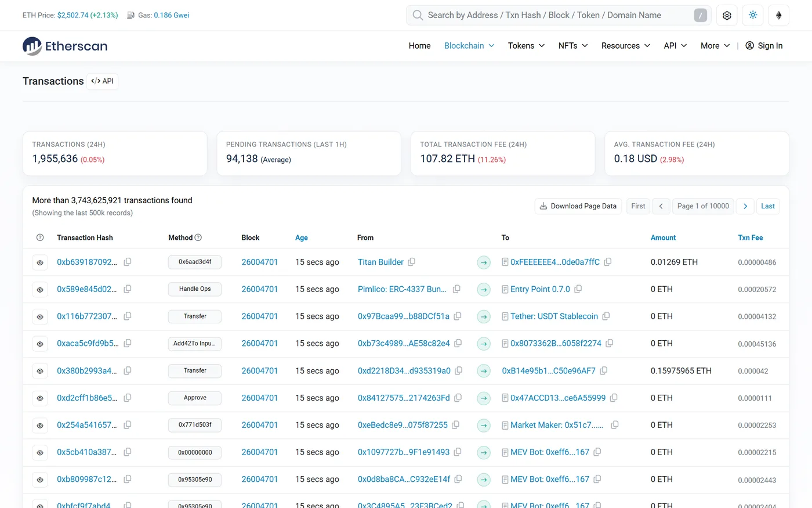Expand the Tokens menu

pos(526,46)
